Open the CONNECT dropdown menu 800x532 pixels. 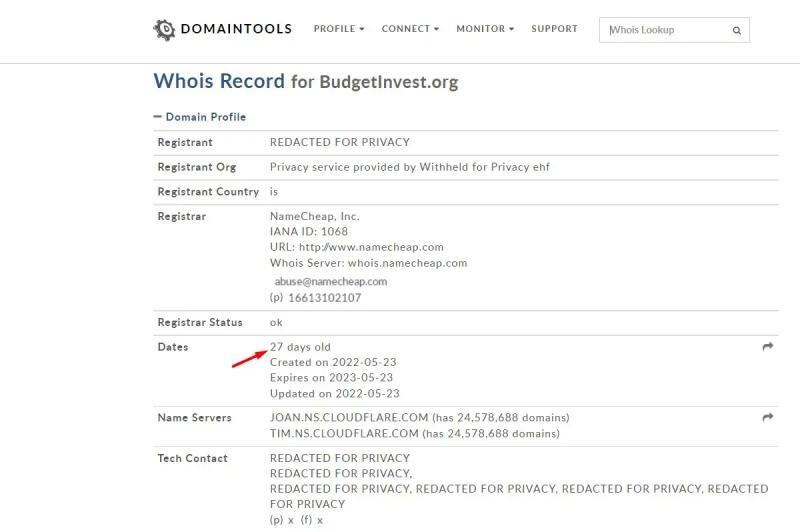(x=410, y=29)
